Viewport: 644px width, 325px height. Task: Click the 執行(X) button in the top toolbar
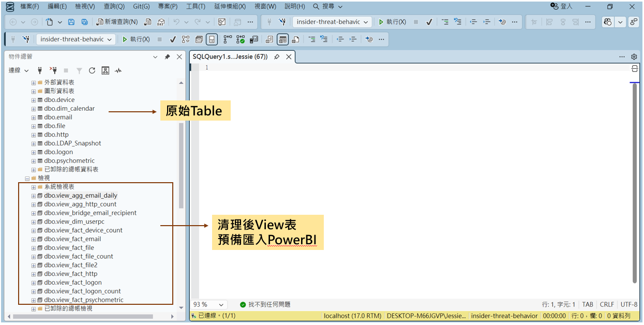tap(392, 22)
